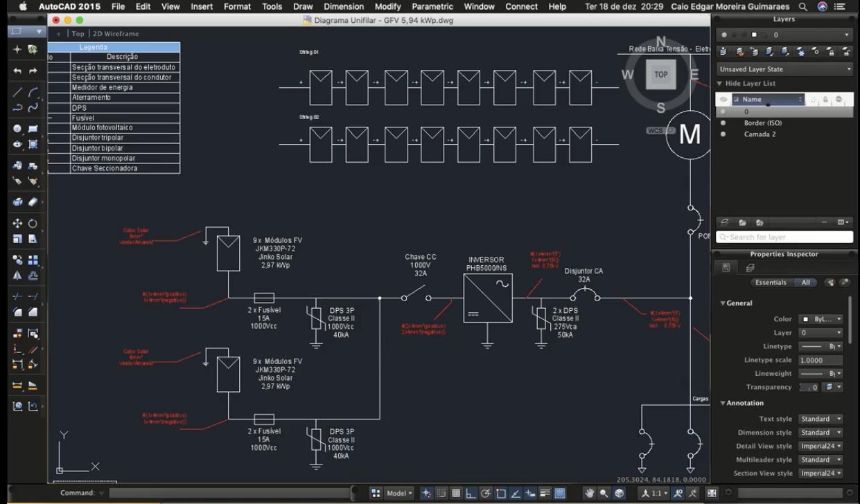
Task: Click the Undo arrow icon
Action: [x=17, y=71]
